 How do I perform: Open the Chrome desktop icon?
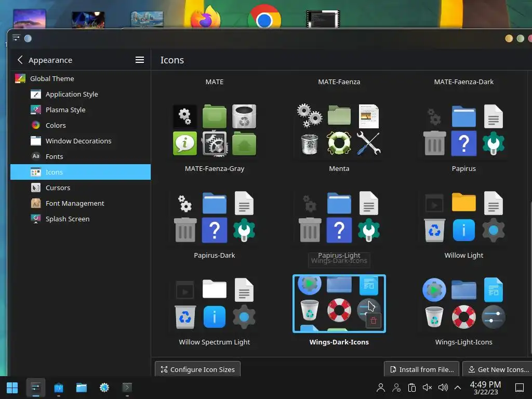[x=264, y=17]
